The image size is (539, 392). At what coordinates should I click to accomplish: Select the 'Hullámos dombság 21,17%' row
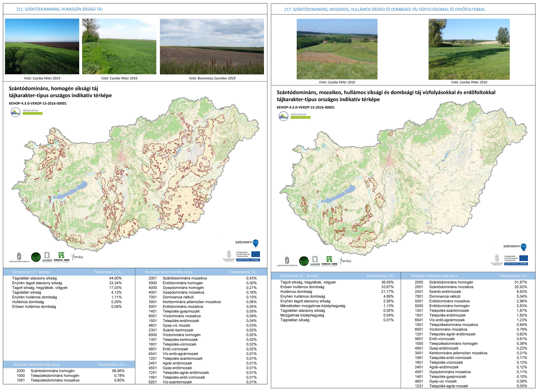pyautogui.click(x=337, y=292)
